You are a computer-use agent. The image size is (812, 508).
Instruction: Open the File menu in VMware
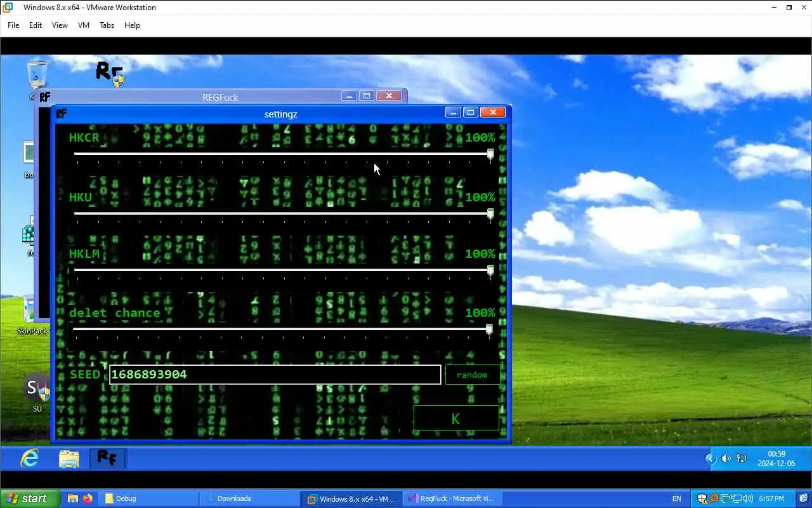point(13,25)
